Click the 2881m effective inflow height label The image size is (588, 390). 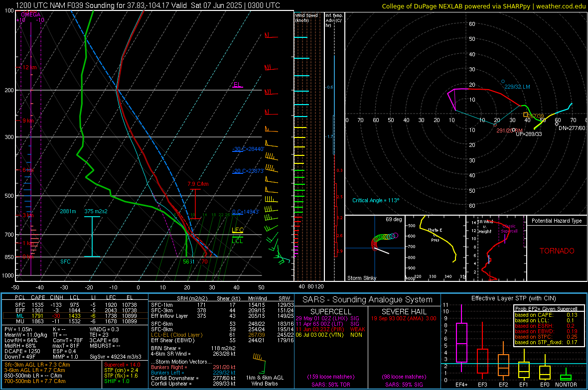[68, 211]
